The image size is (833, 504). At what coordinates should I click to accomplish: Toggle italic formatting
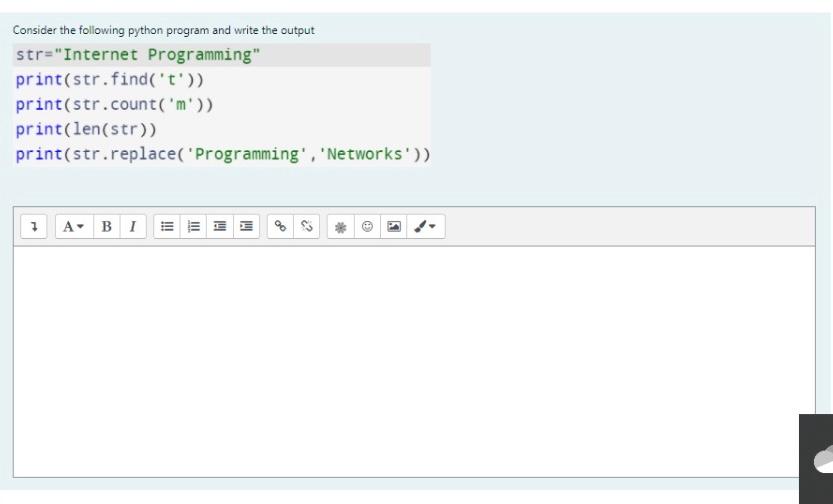tap(133, 227)
